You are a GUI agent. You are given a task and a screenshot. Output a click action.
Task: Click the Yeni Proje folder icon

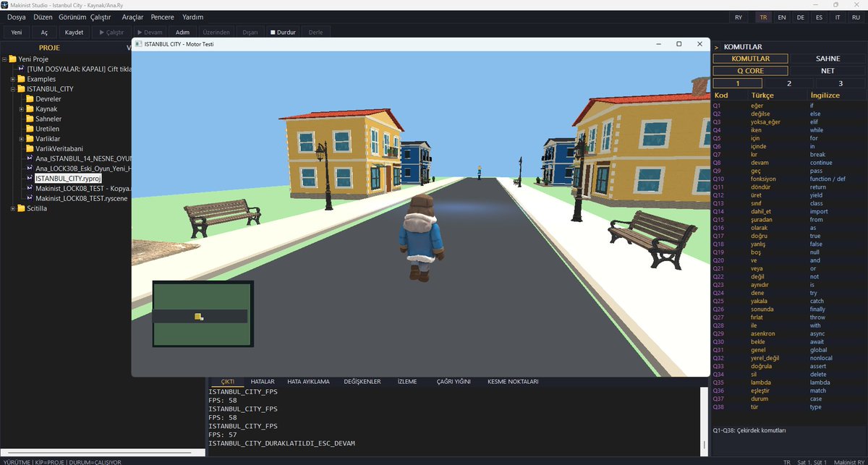pyautogui.click(x=12, y=59)
